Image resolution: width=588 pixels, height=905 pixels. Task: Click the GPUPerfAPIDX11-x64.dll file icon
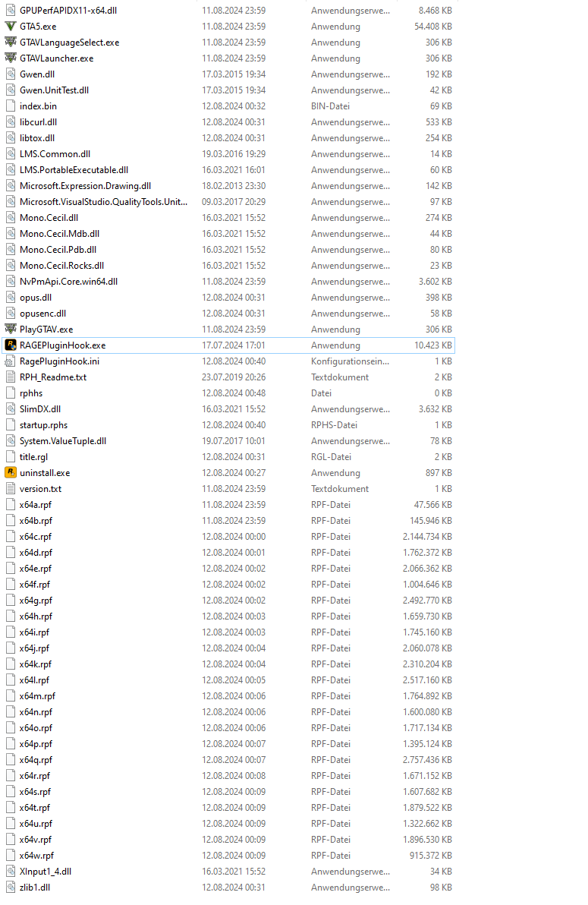click(11, 11)
